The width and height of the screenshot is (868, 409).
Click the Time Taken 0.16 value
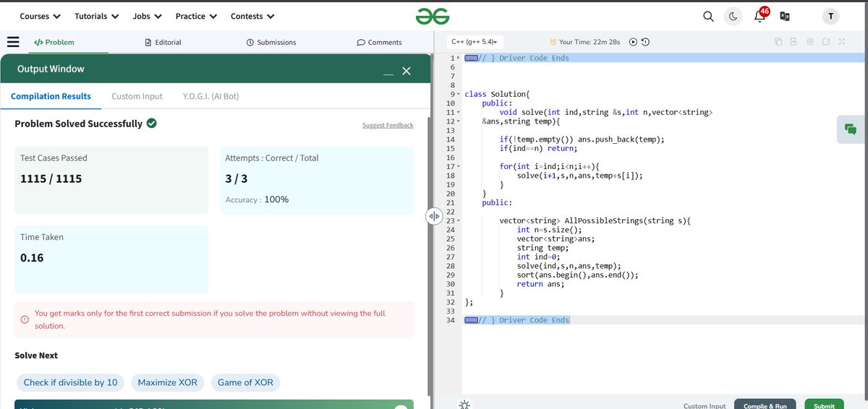pos(32,257)
